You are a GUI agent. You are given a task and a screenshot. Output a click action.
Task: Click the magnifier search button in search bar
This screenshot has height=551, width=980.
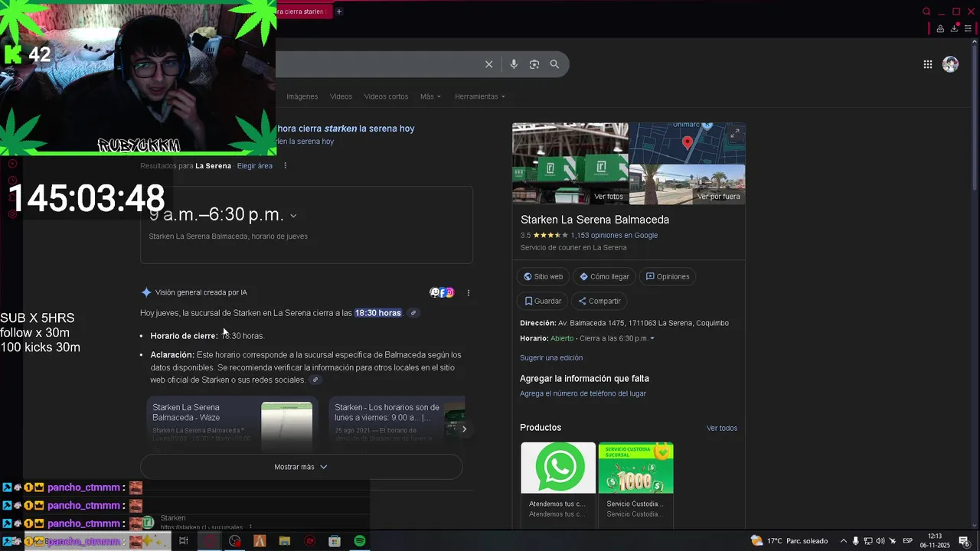coord(554,64)
